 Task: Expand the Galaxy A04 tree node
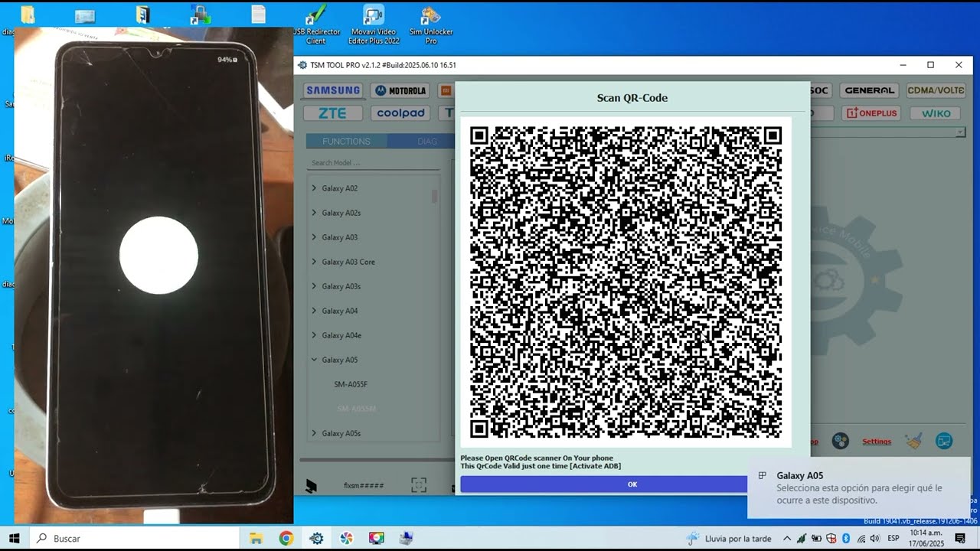[314, 311]
